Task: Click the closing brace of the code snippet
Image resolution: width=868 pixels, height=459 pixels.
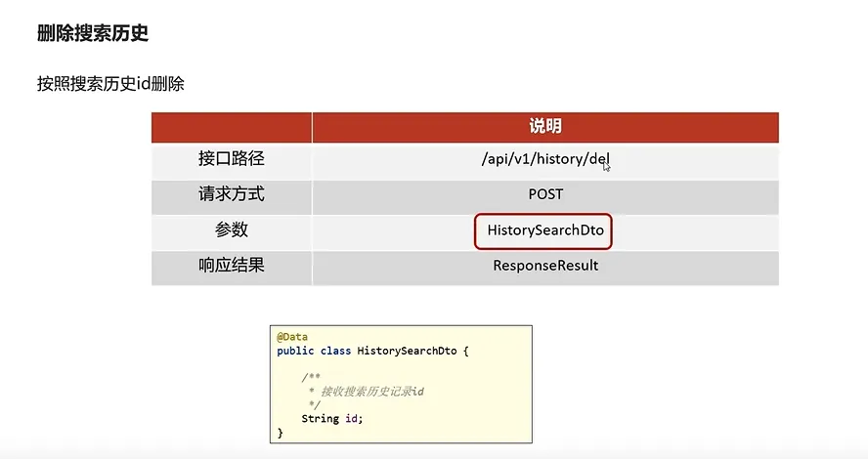Action: 281,432
